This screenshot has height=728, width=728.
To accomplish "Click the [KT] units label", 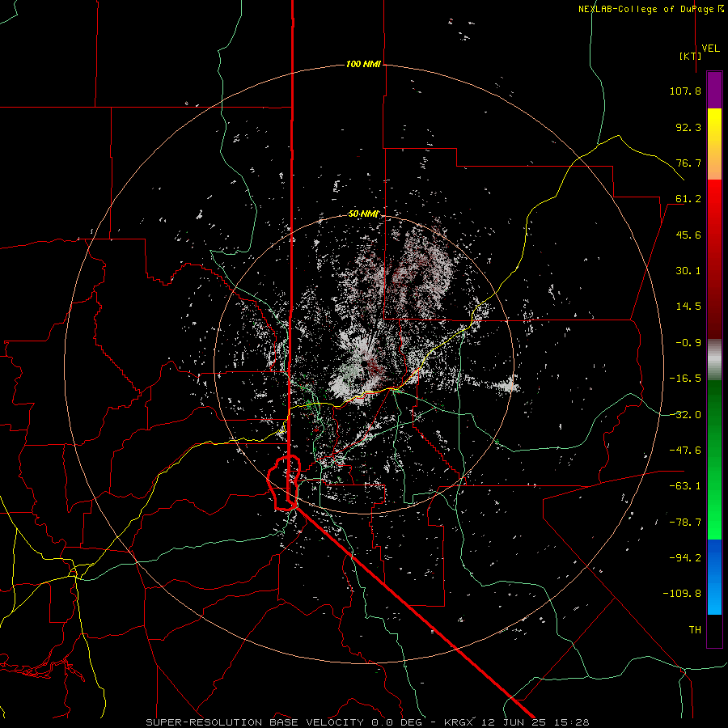I will click(x=690, y=56).
